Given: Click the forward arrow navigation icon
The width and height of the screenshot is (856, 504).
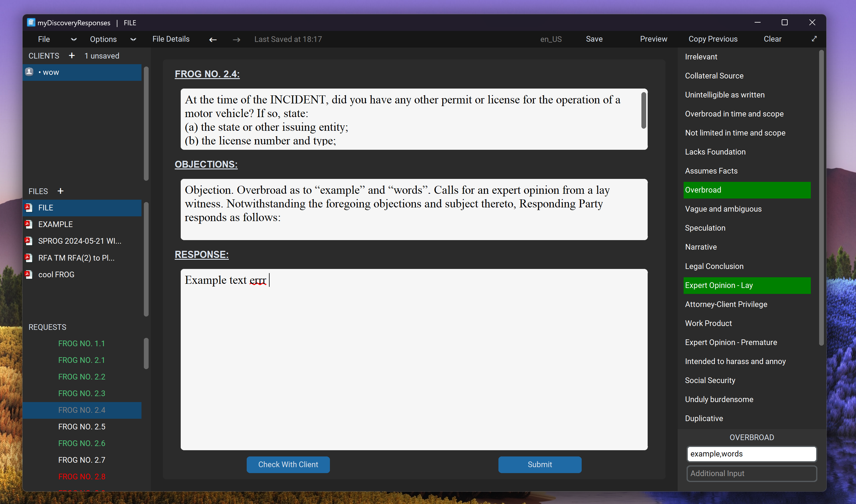Looking at the screenshot, I should 236,40.
